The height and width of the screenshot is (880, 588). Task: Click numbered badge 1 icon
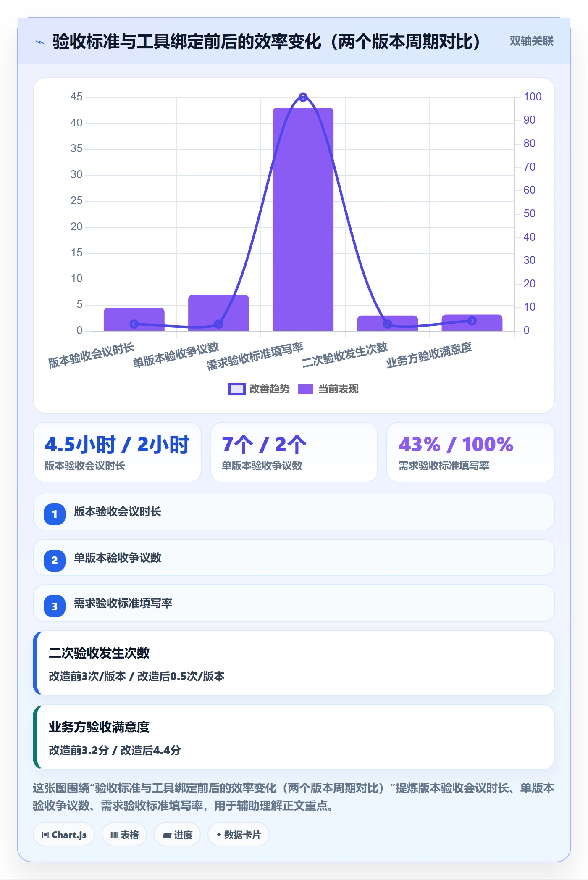pos(55,514)
